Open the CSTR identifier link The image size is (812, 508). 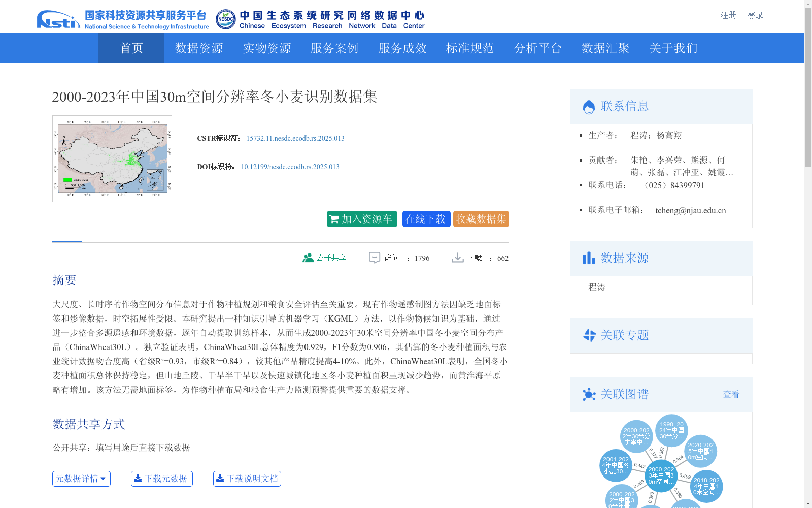coord(295,138)
